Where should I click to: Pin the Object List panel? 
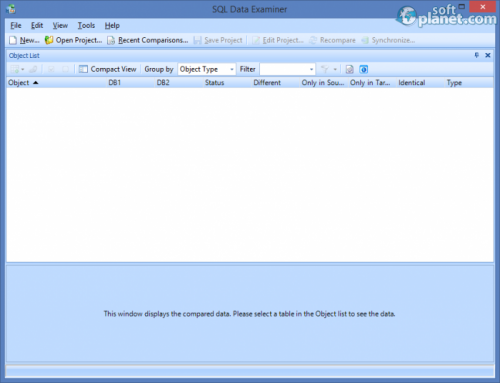pos(477,55)
